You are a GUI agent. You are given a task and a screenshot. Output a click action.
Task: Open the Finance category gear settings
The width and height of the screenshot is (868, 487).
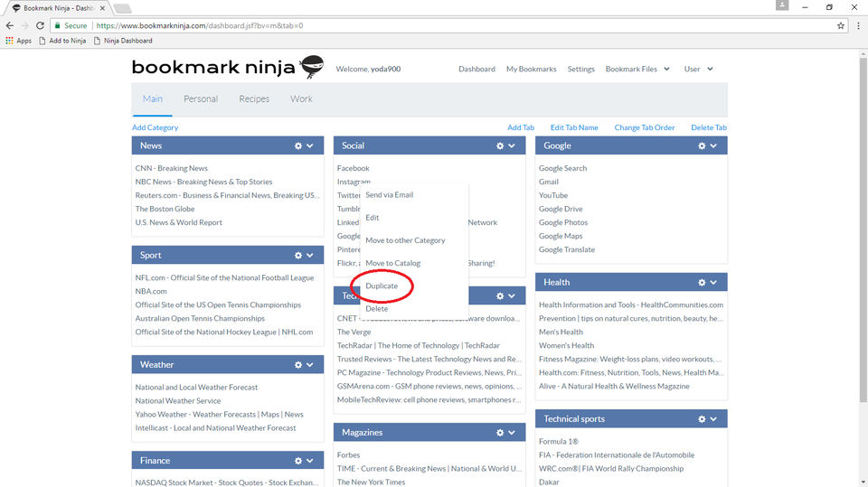(298, 461)
